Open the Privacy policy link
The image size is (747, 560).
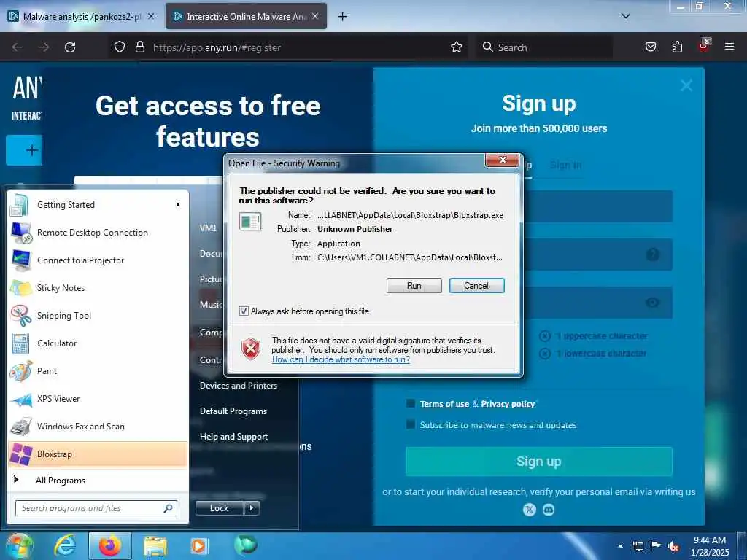[x=508, y=404]
